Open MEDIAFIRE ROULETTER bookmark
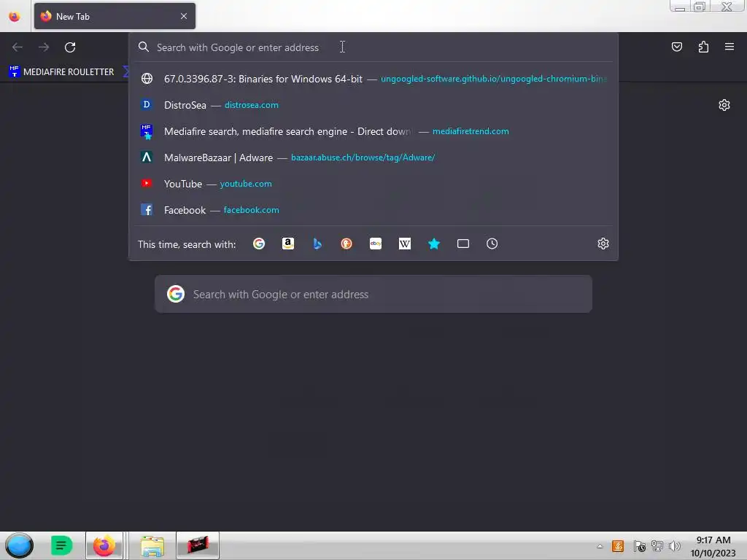The height and width of the screenshot is (560, 747). 61,72
